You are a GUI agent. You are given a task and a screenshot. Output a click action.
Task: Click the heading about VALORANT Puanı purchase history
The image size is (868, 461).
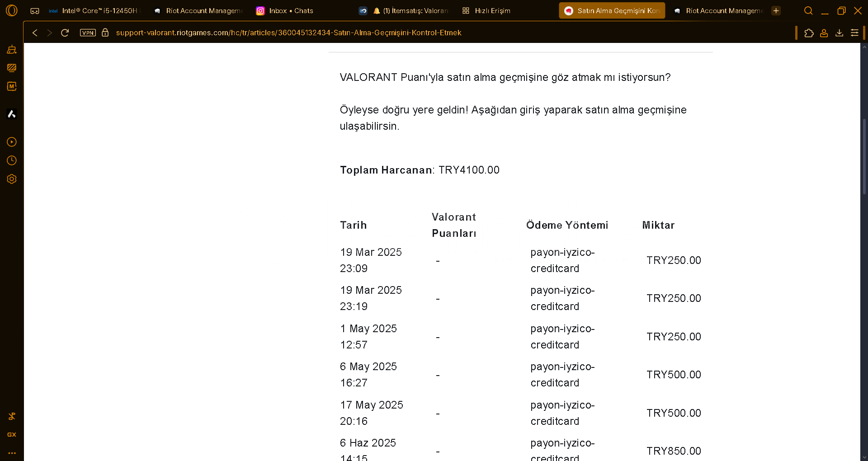pyautogui.click(x=505, y=77)
